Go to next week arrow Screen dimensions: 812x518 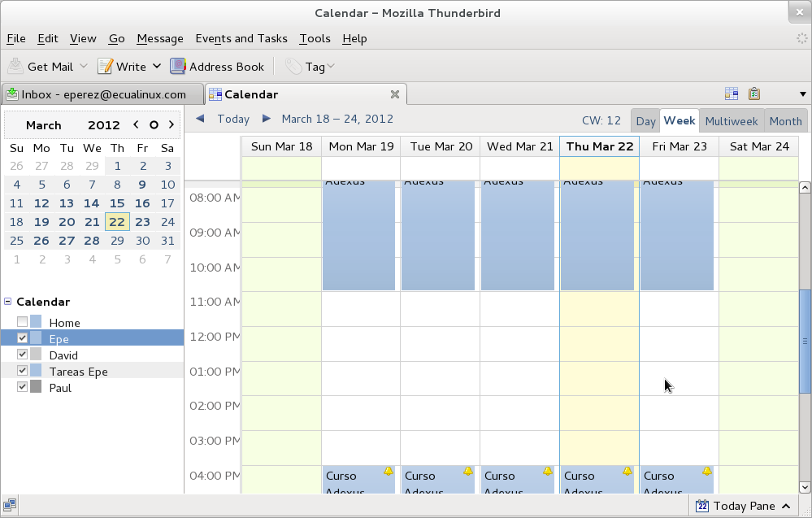266,119
